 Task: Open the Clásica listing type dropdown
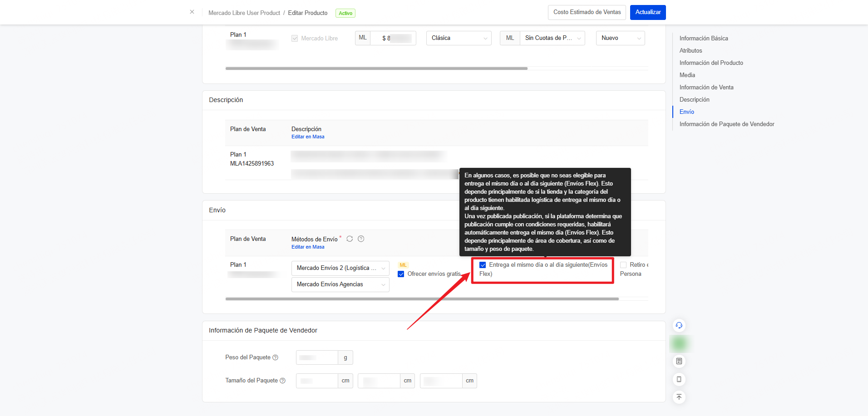pyautogui.click(x=459, y=38)
